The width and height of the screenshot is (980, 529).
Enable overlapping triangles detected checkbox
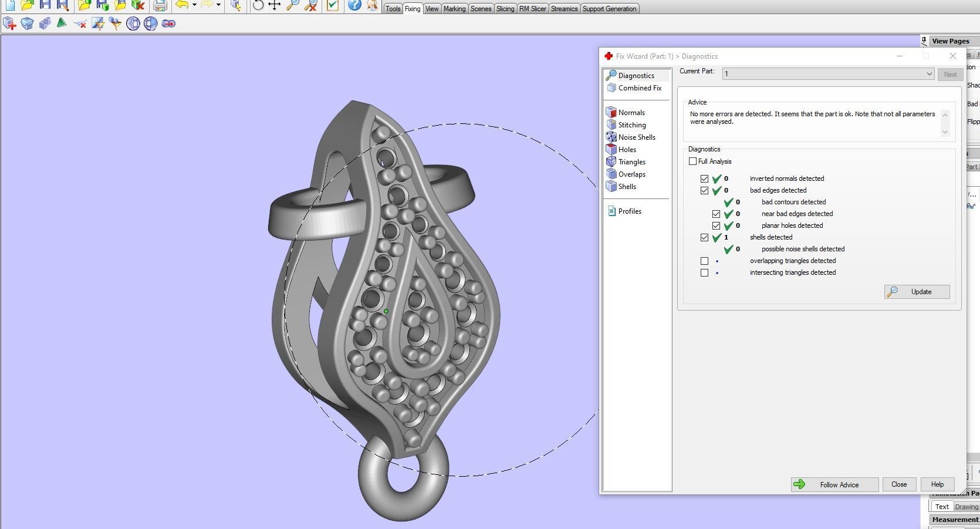pos(705,261)
